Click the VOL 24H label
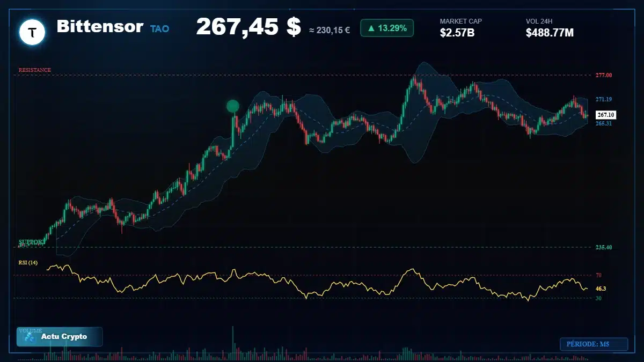Screen dimensions: 644x362 coord(539,21)
